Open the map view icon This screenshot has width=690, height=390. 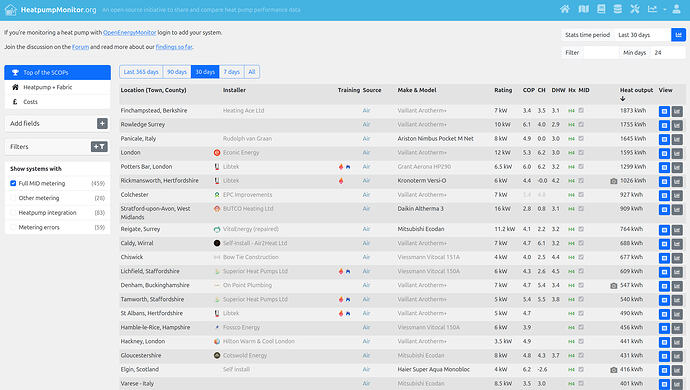pyautogui.click(x=584, y=9)
